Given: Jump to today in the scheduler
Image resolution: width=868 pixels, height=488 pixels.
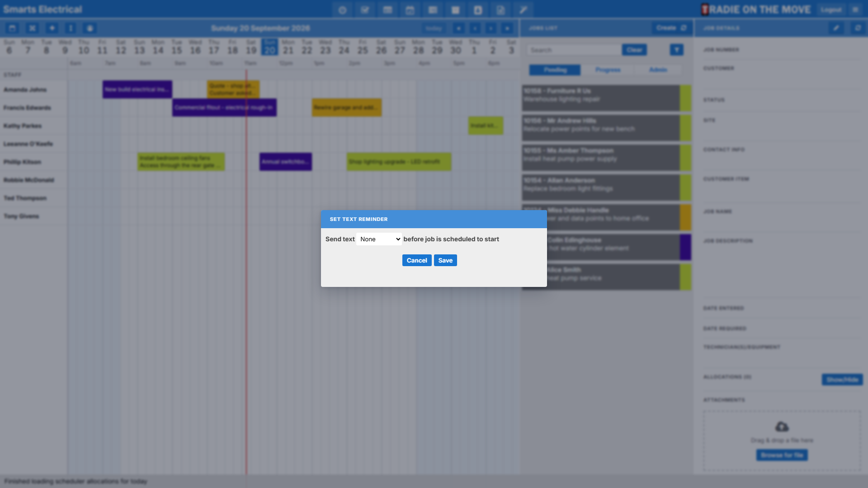Looking at the screenshot, I should click(x=434, y=28).
